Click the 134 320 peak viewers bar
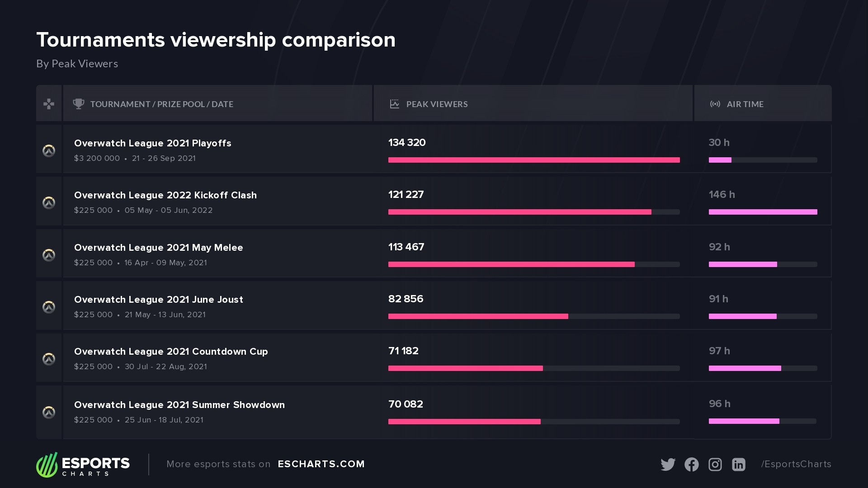 pyautogui.click(x=533, y=160)
